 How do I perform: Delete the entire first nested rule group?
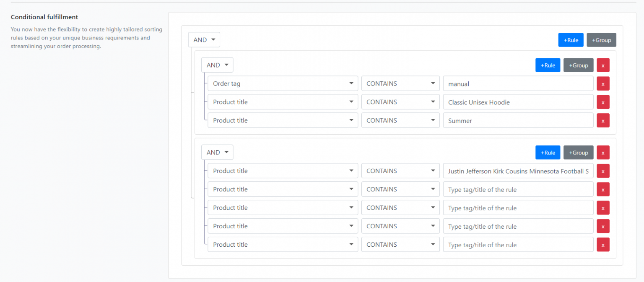pyautogui.click(x=603, y=65)
